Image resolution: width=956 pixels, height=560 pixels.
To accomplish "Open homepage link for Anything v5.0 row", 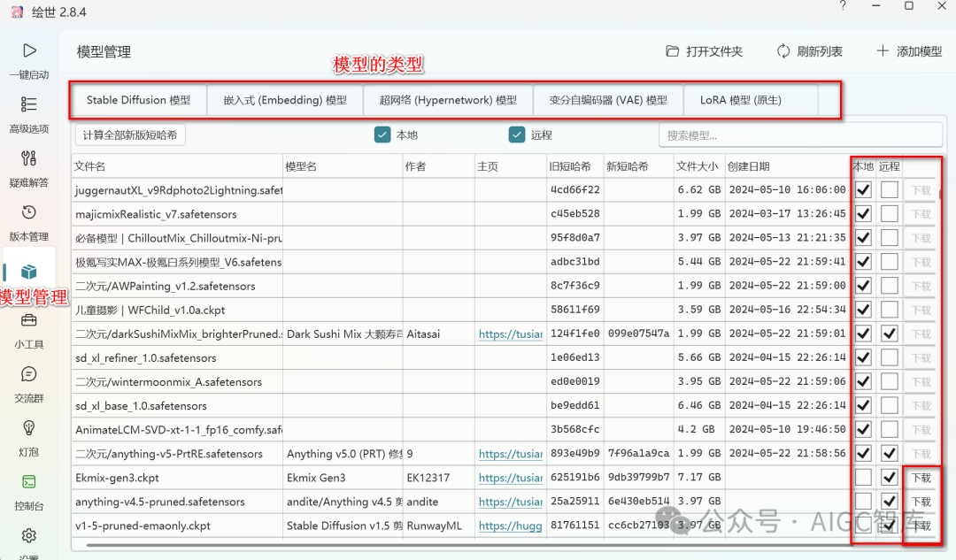I will [511, 453].
